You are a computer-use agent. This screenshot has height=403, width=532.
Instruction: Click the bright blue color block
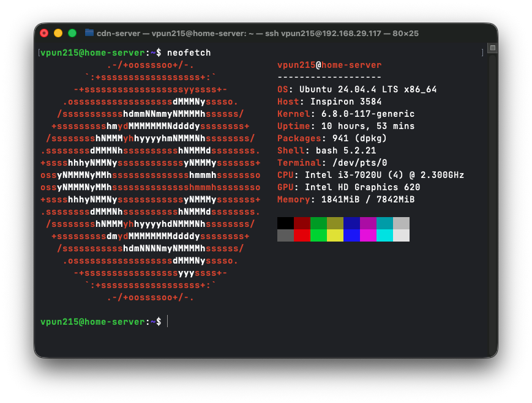pyautogui.click(x=351, y=235)
